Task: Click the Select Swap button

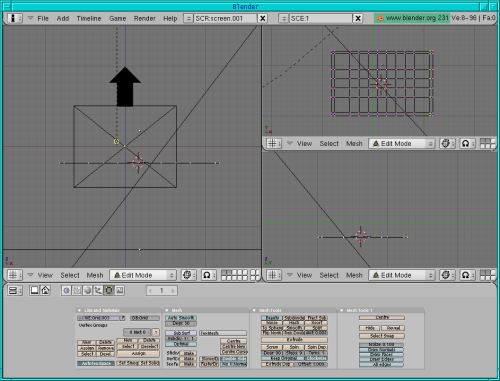Action: [x=382, y=336]
